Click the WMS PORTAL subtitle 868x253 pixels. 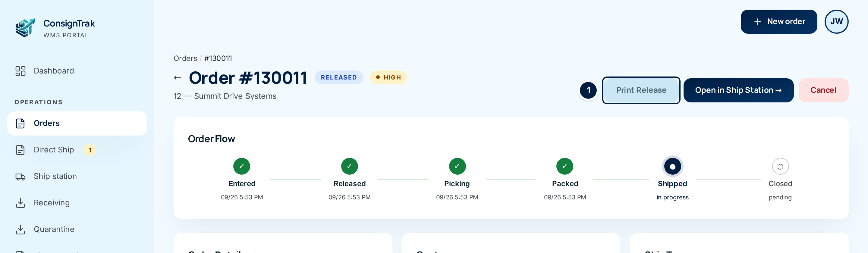click(x=66, y=35)
